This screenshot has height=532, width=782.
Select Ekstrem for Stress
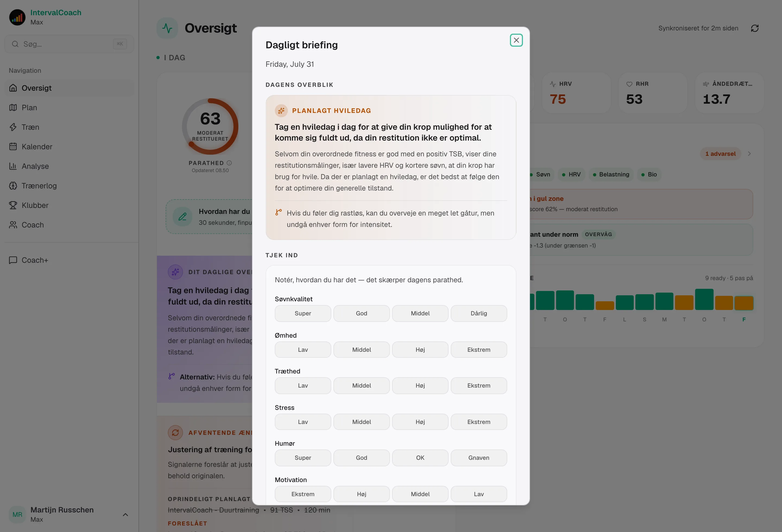click(x=479, y=422)
